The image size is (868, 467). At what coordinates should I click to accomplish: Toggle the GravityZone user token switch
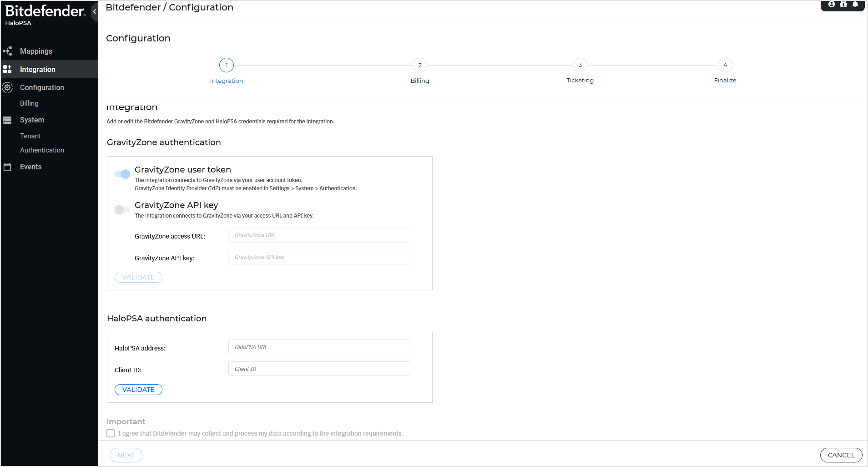click(122, 174)
